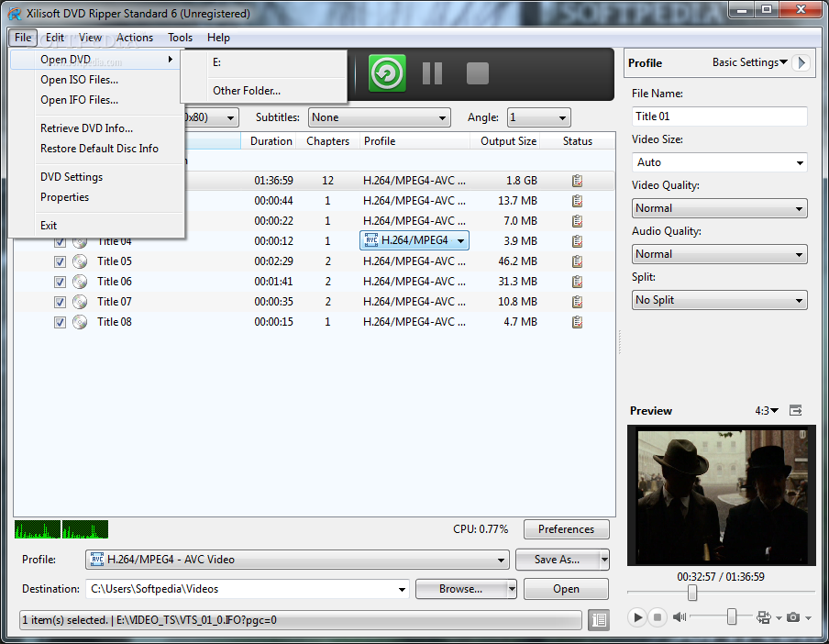Click the preview volume slider handle
Image resolution: width=829 pixels, height=644 pixels.
pyautogui.click(x=732, y=616)
